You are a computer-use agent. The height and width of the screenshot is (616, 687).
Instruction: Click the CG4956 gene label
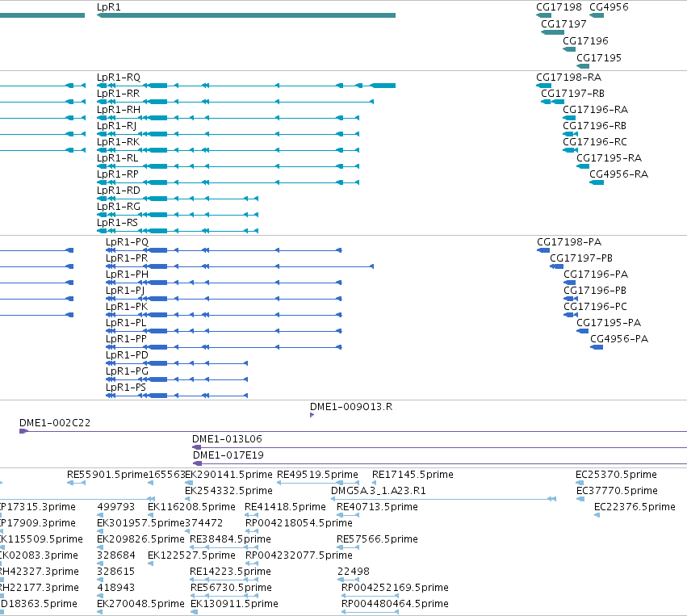coord(609,7)
